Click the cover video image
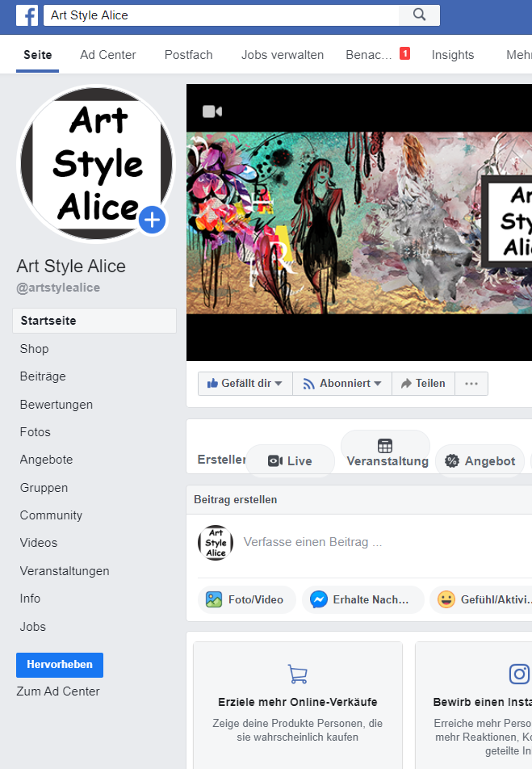This screenshot has width=532, height=769. point(359,223)
